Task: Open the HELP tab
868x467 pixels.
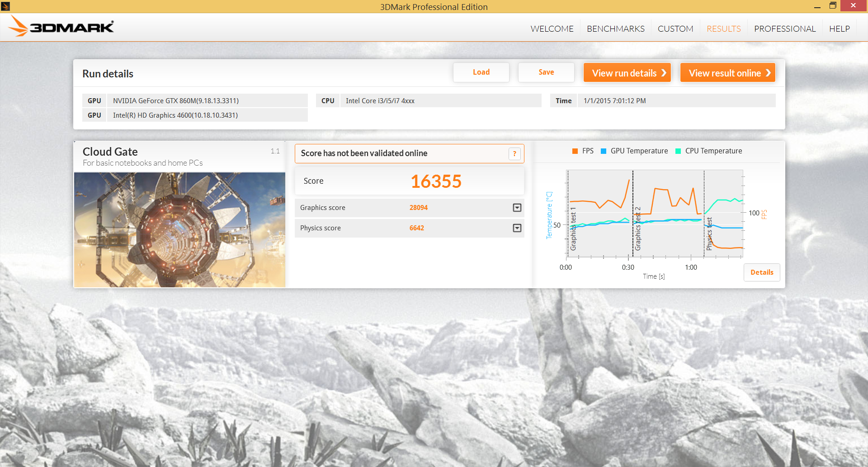Action: coord(840,29)
